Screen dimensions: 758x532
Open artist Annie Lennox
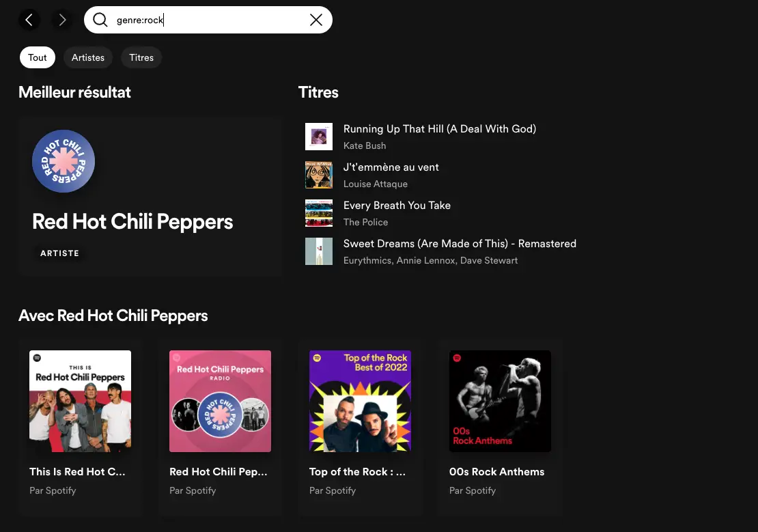426,260
